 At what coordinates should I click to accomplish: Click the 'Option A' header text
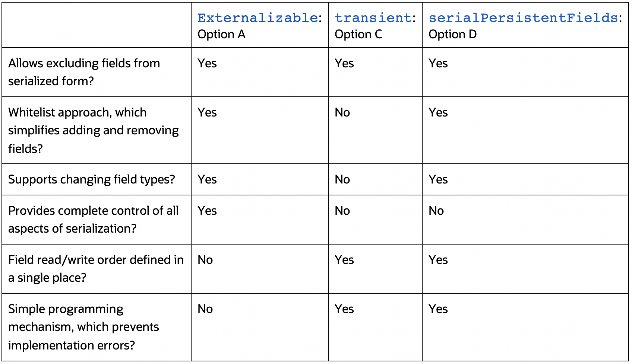click(221, 34)
